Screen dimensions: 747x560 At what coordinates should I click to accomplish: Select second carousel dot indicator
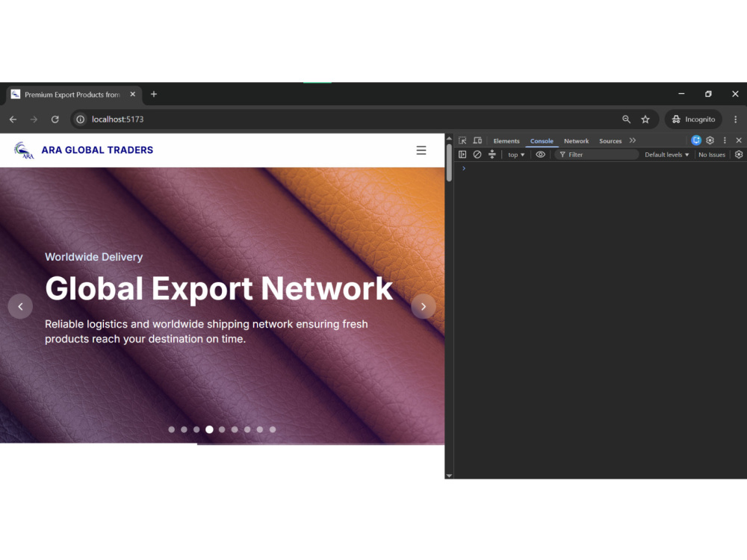tap(184, 429)
